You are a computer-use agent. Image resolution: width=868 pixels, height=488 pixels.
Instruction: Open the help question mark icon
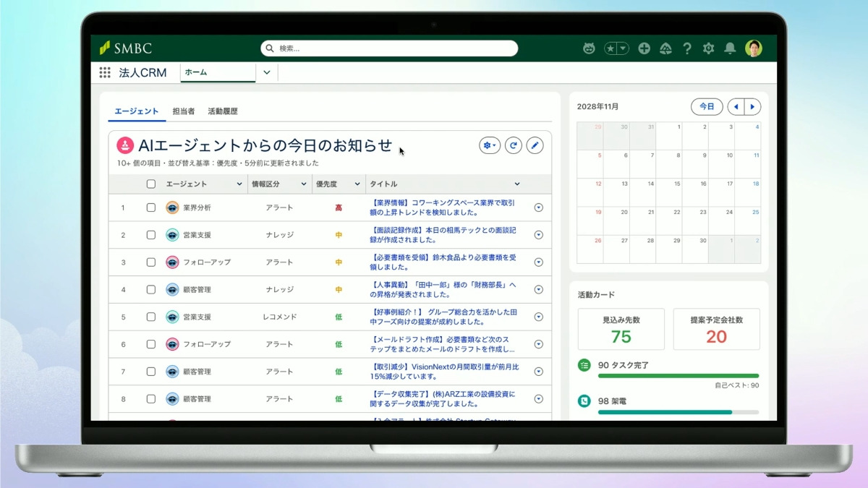coord(687,48)
